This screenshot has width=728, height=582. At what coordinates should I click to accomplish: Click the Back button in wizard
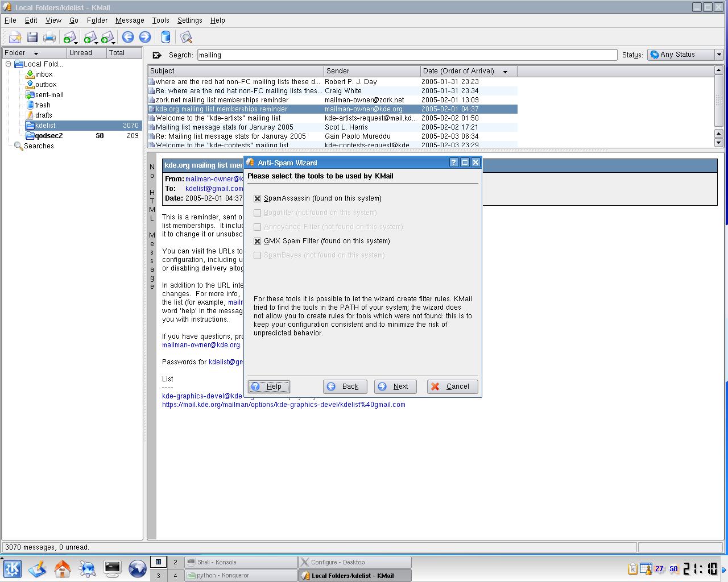point(345,386)
